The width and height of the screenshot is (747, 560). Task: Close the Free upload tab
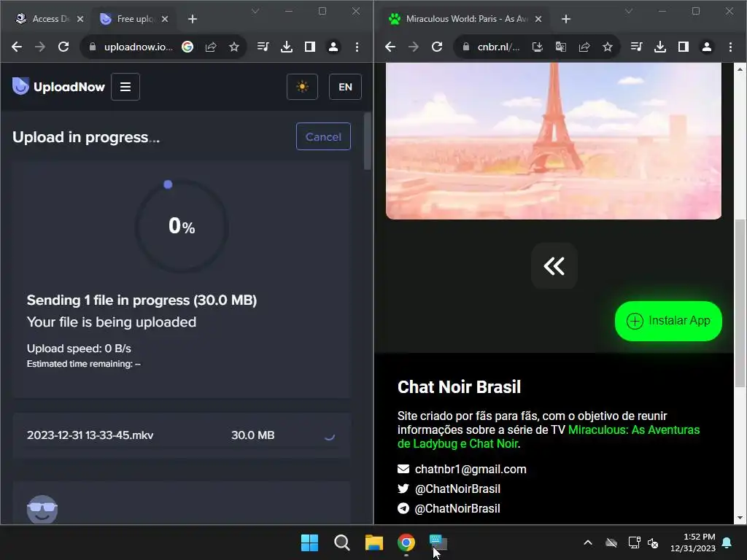(x=165, y=19)
